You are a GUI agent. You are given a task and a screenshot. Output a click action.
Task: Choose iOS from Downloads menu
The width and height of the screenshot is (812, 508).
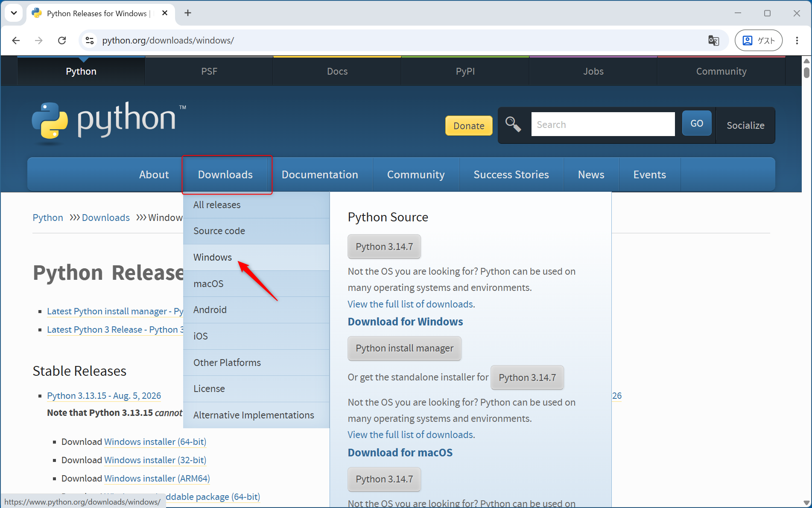256,336
